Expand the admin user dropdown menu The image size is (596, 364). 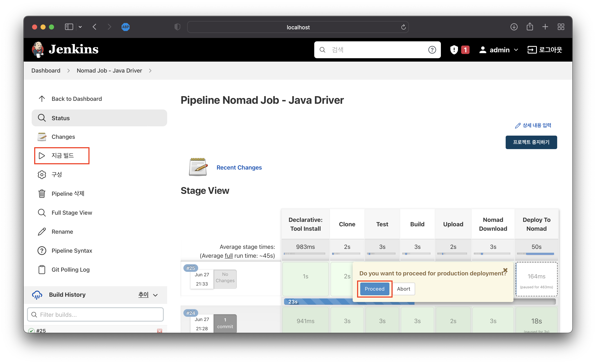(x=516, y=50)
